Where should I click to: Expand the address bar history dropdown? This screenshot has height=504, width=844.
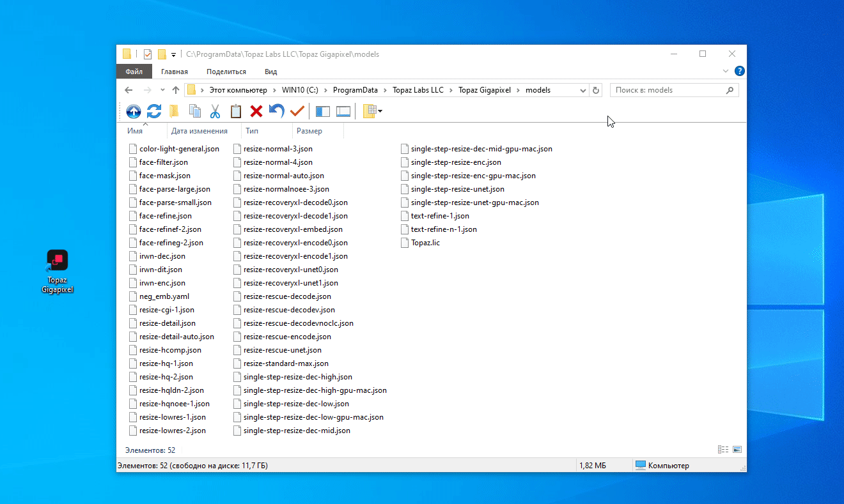(x=582, y=91)
